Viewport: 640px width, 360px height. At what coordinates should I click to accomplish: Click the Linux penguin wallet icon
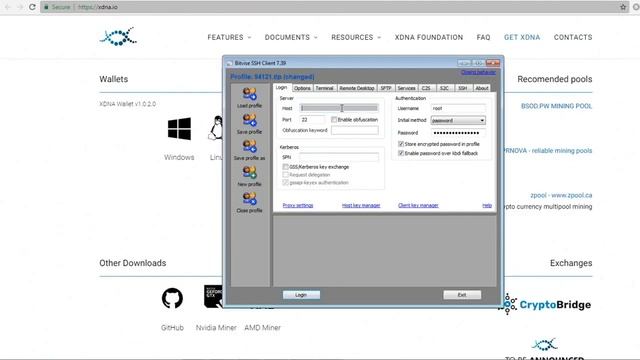tap(216, 128)
